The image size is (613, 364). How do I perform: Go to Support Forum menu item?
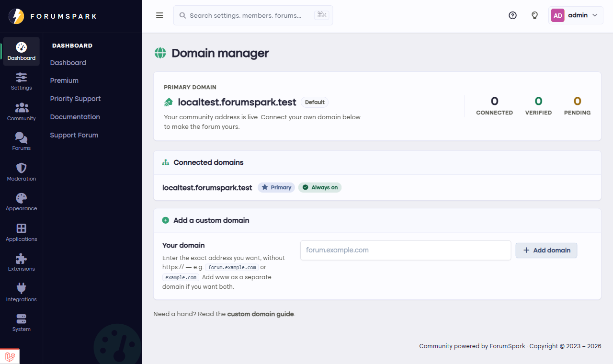(74, 135)
